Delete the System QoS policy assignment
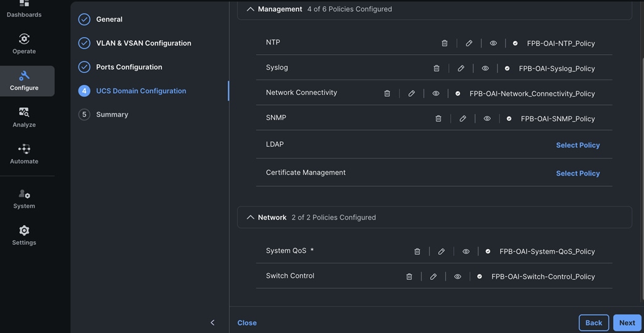The height and width of the screenshot is (333, 644). pos(417,252)
